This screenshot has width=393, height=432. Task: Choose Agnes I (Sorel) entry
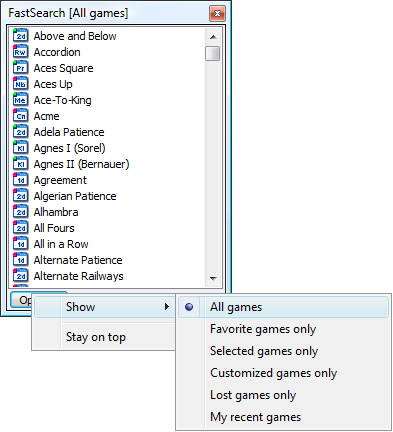pos(69,148)
